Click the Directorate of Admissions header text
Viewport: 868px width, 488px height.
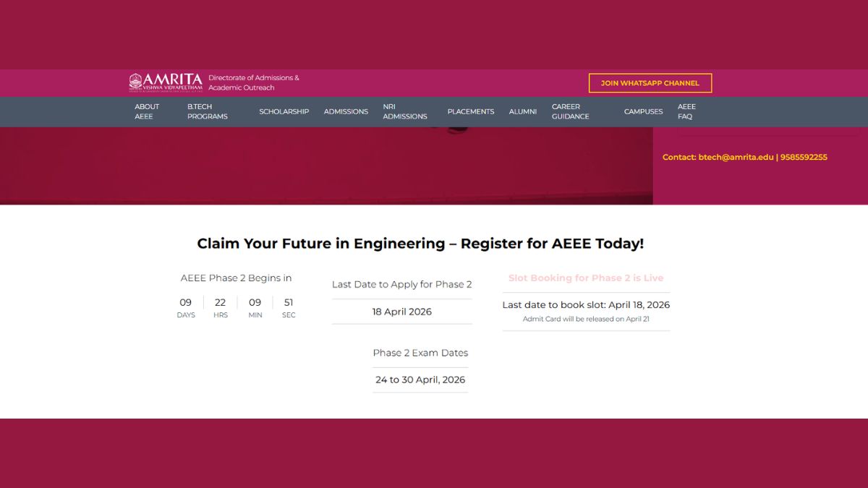(x=254, y=82)
